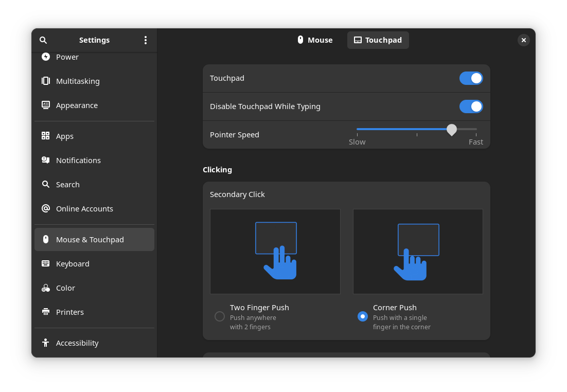Click the Online Accounts @ icon

pos(46,208)
